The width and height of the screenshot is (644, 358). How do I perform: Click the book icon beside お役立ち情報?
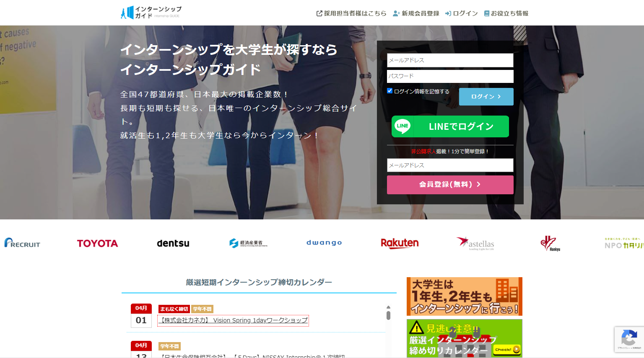(x=487, y=13)
